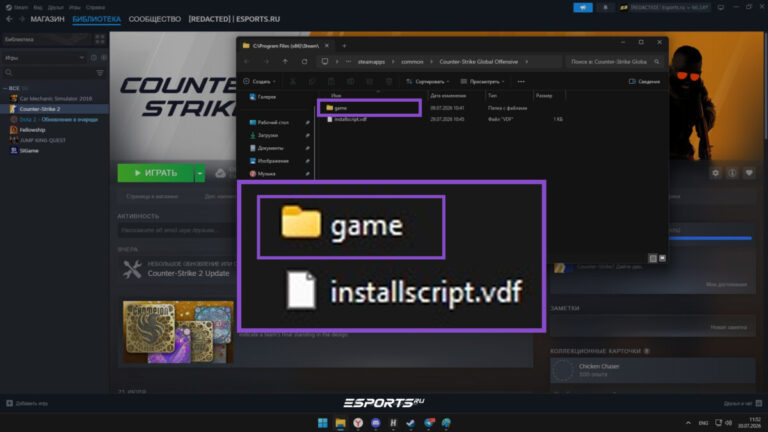The width and height of the screenshot is (768, 432).
Task: Open the library advanced filter icon
Action: [100, 72]
